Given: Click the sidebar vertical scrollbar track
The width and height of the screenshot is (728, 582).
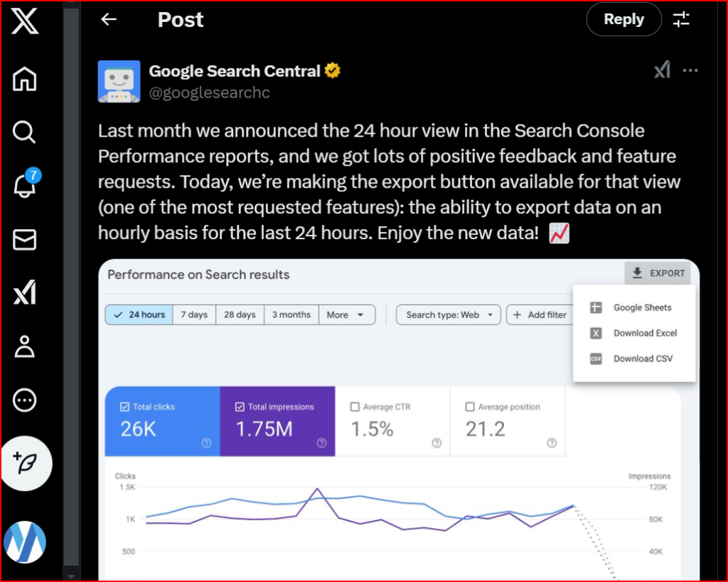Looking at the screenshot, I should 71,288.
